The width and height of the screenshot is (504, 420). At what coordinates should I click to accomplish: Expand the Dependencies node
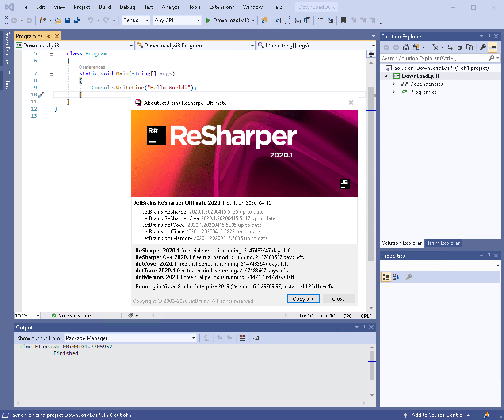[x=393, y=84]
